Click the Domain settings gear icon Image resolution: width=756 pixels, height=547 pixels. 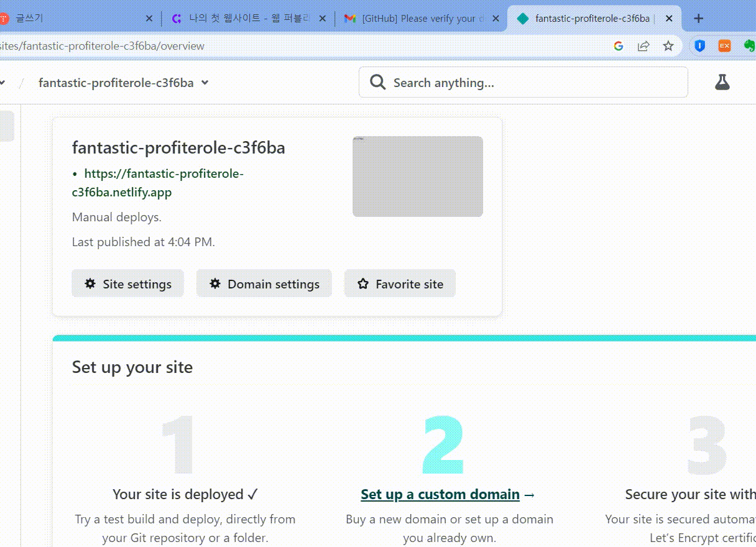point(215,283)
